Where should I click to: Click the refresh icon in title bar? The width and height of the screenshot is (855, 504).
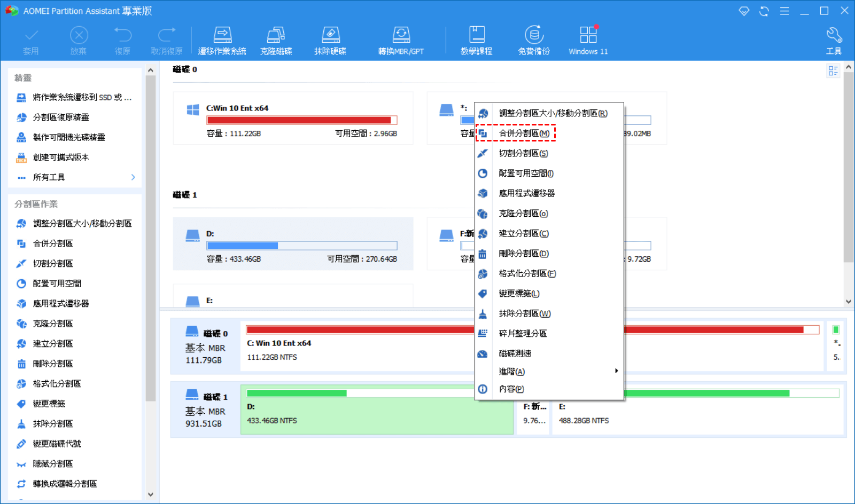point(764,11)
